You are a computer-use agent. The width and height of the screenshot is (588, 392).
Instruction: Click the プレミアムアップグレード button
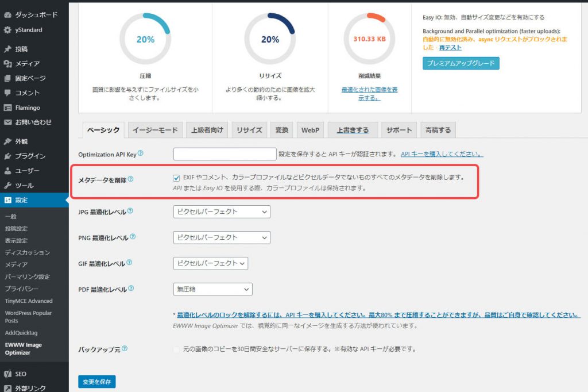click(x=461, y=63)
